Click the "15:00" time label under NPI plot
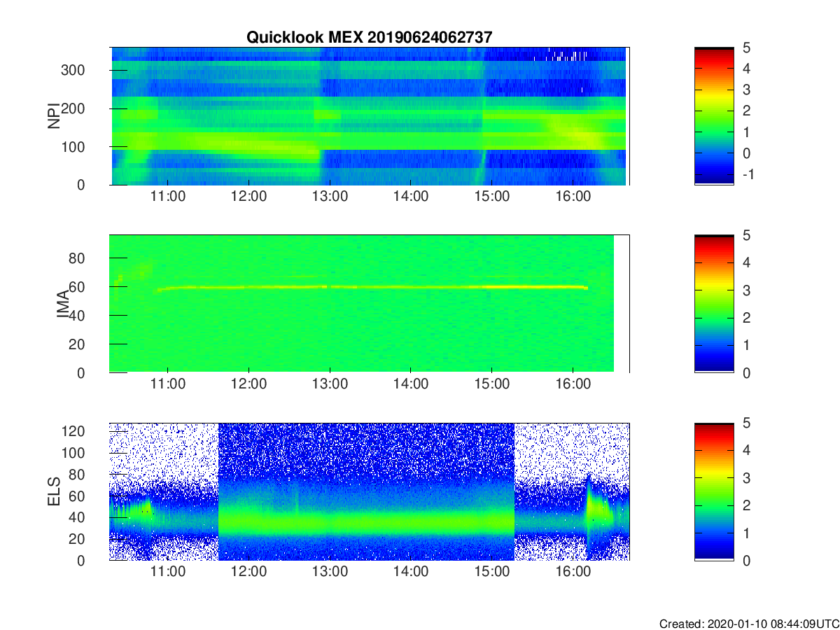Screen dimensions: 840x630 coord(491,197)
